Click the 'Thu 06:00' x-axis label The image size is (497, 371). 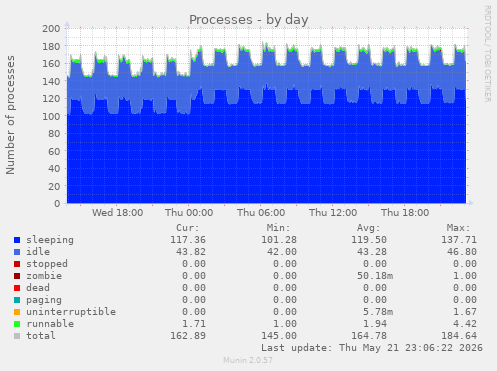point(261,213)
